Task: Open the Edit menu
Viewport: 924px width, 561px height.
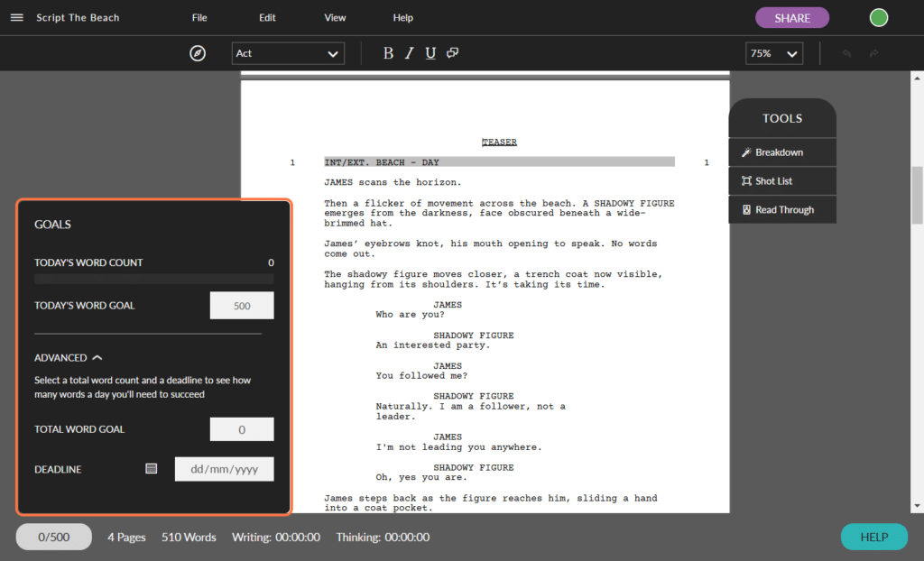Action: [x=267, y=18]
